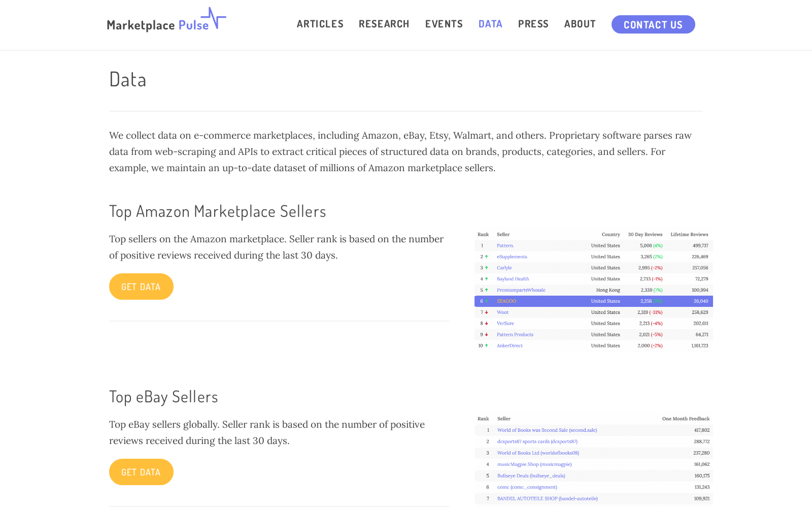Click dcsports87 sports cards seller link
Screen dimensions: 812x508
coord(537,442)
